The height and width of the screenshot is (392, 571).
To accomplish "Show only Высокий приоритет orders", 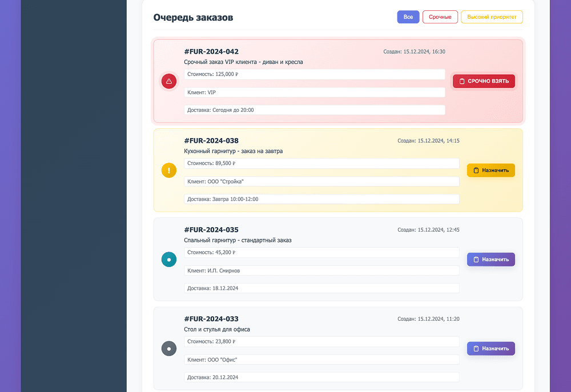I will pos(491,17).
